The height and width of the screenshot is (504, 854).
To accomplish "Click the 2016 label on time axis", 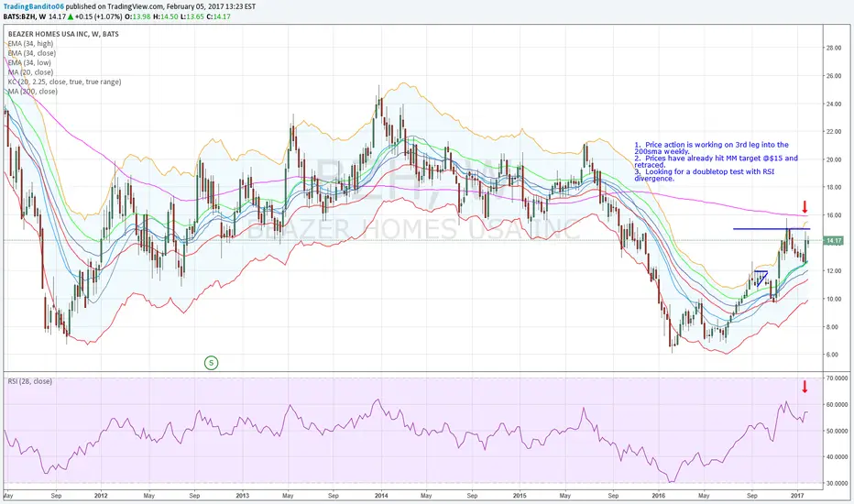I will pos(659,496).
